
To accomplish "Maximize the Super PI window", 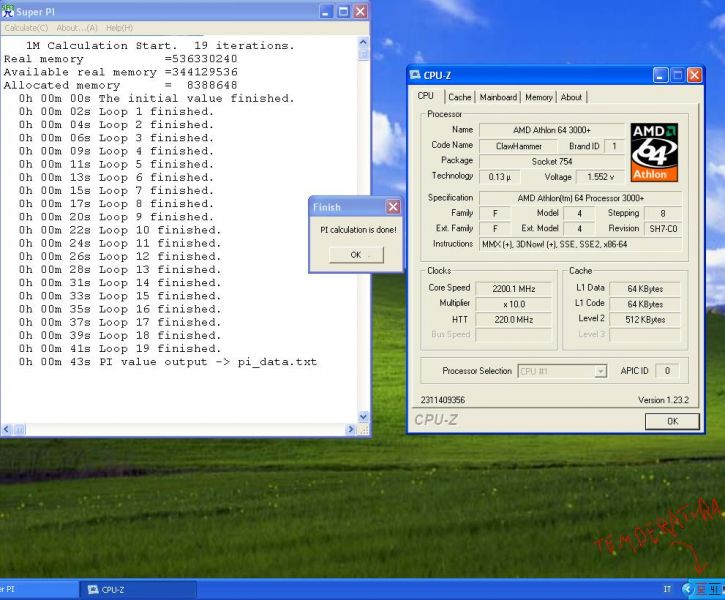I will [x=344, y=12].
